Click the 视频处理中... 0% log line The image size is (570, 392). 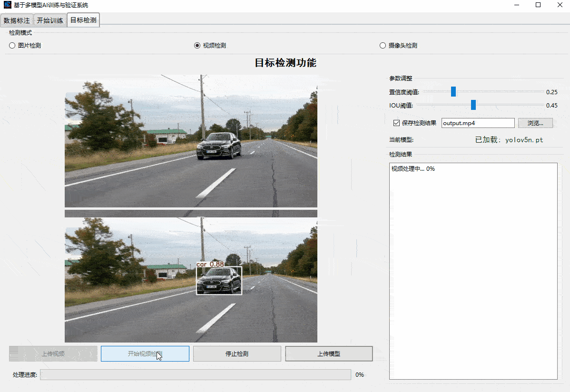tap(413, 169)
